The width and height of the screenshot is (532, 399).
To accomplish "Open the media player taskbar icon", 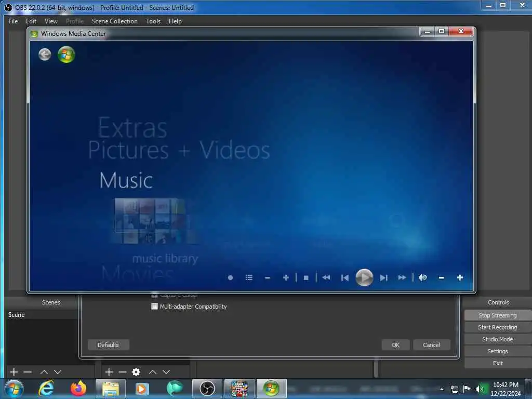I will coord(142,389).
